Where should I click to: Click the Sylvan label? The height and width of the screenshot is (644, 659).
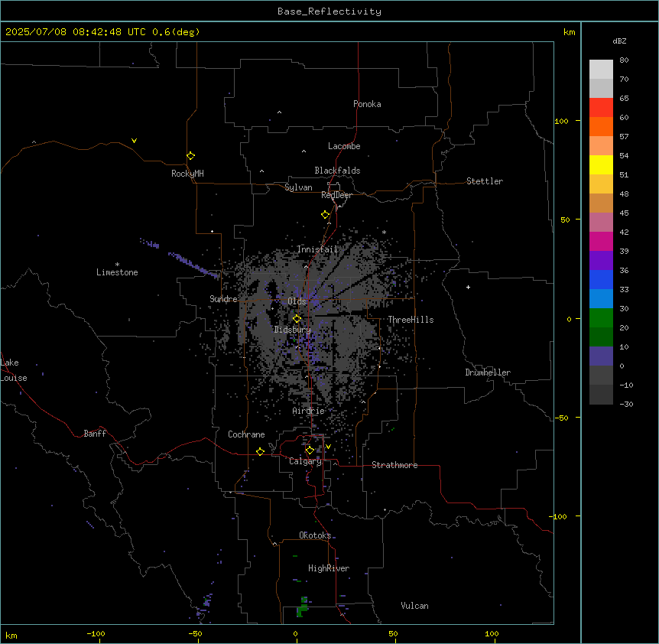[298, 187]
